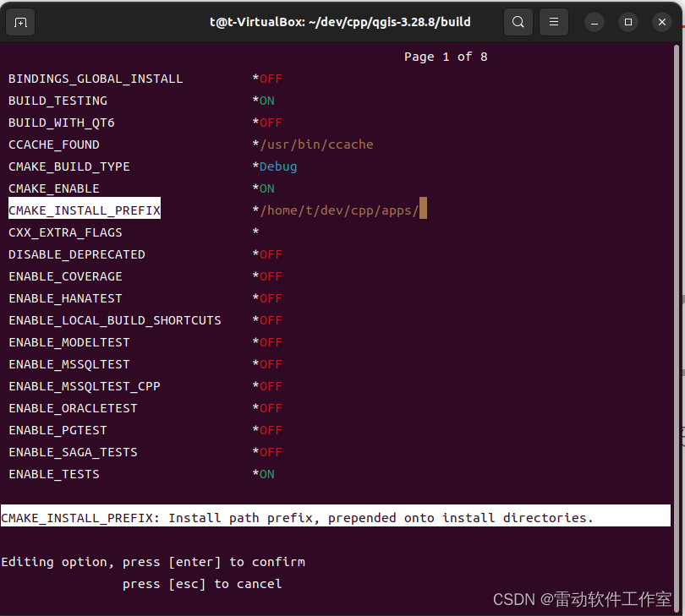Select BINDINGS_GLOBAL_INSTALL option name
The height and width of the screenshot is (616, 685).
coord(96,79)
